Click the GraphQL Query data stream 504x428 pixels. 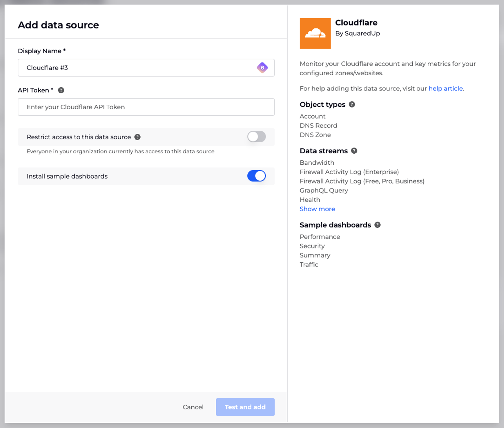pos(324,191)
